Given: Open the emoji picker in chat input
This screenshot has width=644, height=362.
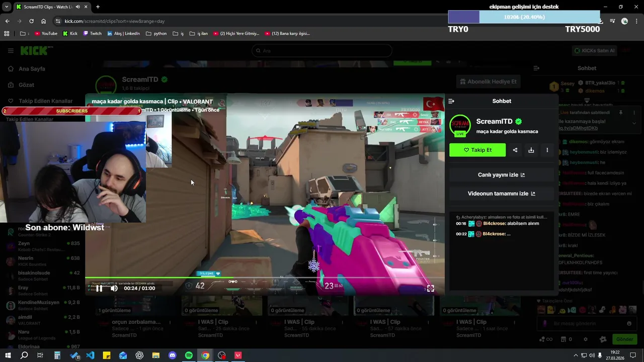Looking at the screenshot, I should pyautogui.click(x=629, y=324).
